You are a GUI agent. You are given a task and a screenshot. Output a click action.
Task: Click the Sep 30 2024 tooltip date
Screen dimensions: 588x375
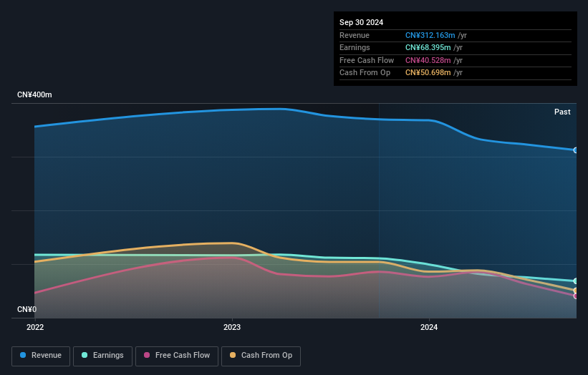(x=361, y=22)
